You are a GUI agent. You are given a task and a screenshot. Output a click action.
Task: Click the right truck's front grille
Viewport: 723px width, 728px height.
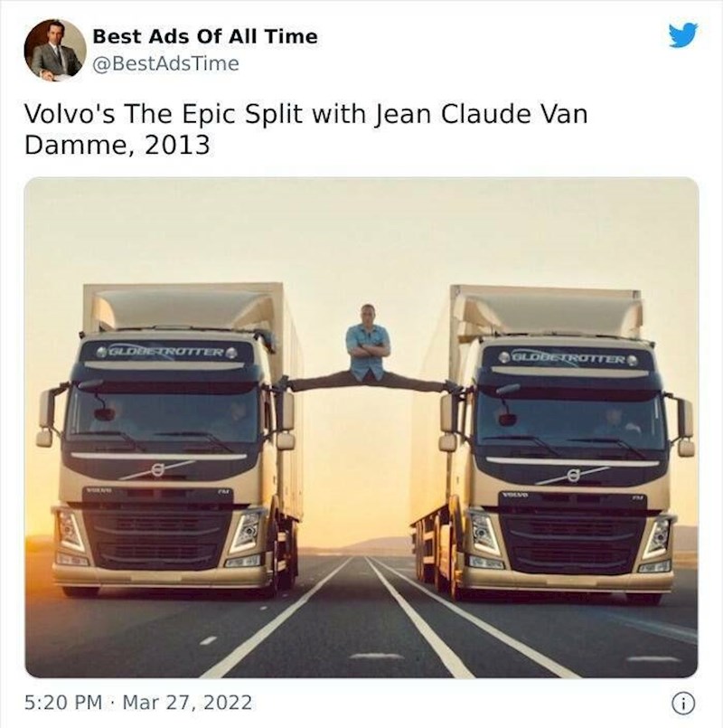(x=573, y=543)
